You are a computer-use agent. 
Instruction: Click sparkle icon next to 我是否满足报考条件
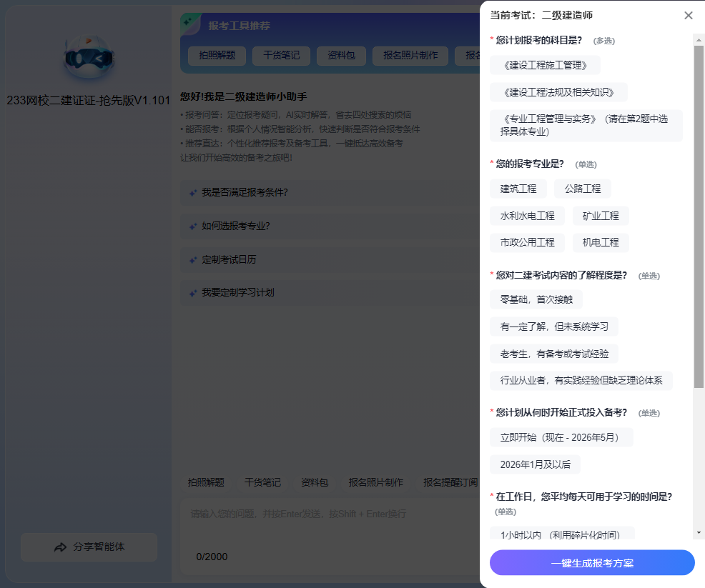click(192, 193)
